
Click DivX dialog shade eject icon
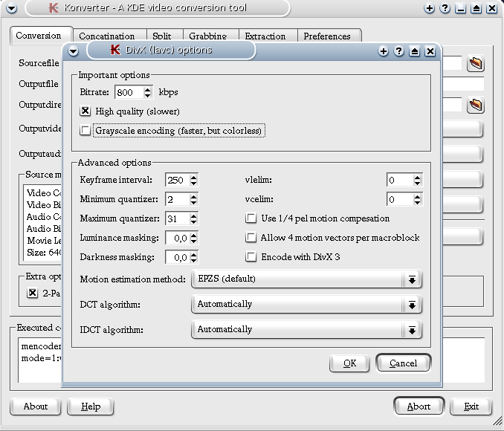point(414,51)
